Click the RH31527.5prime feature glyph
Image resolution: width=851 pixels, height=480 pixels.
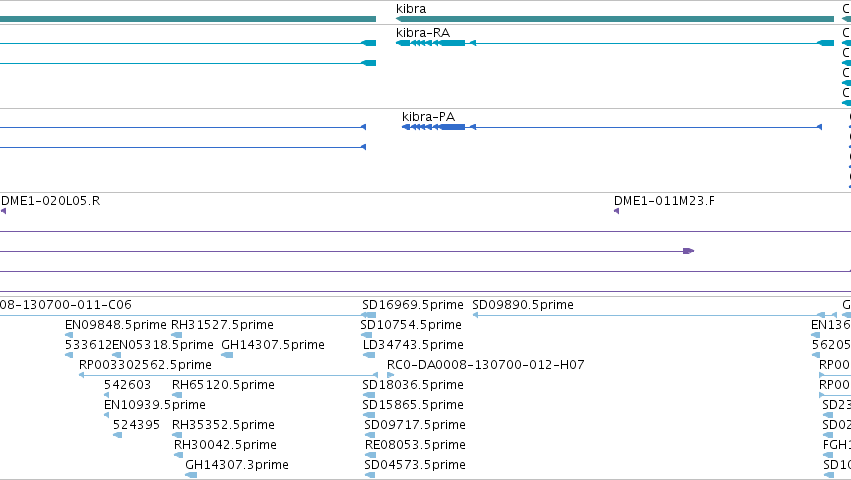pos(176,335)
